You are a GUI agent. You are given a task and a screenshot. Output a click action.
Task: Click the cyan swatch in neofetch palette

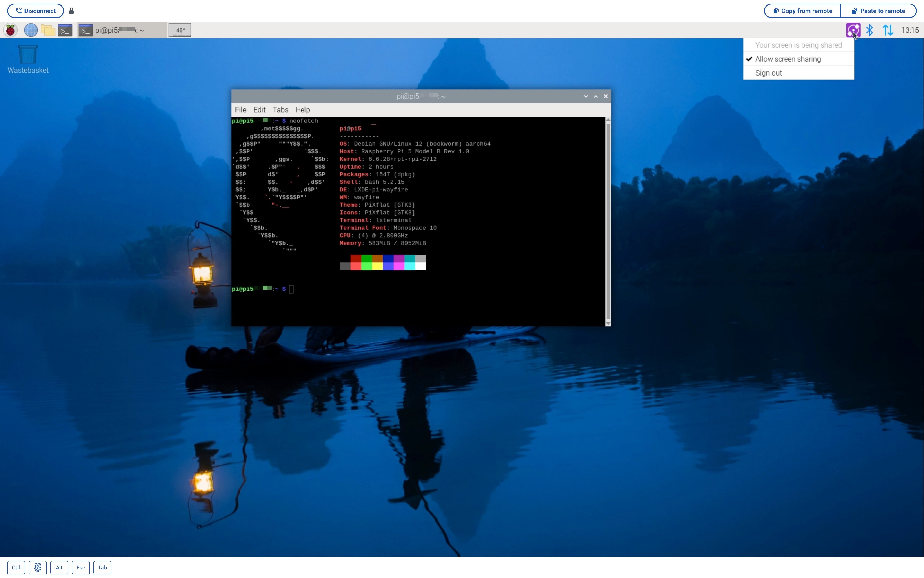[x=410, y=267]
